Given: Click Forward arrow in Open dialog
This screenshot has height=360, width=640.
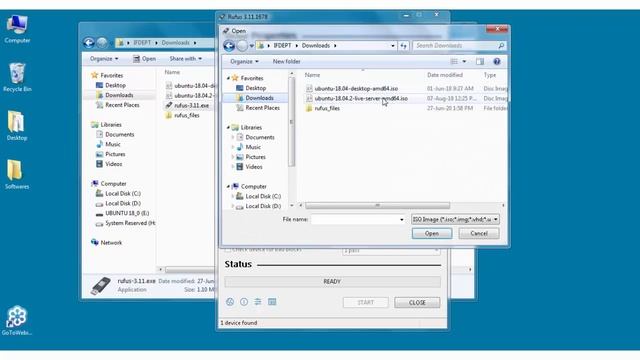Looking at the screenshot, I should click(x=242, y=46).
